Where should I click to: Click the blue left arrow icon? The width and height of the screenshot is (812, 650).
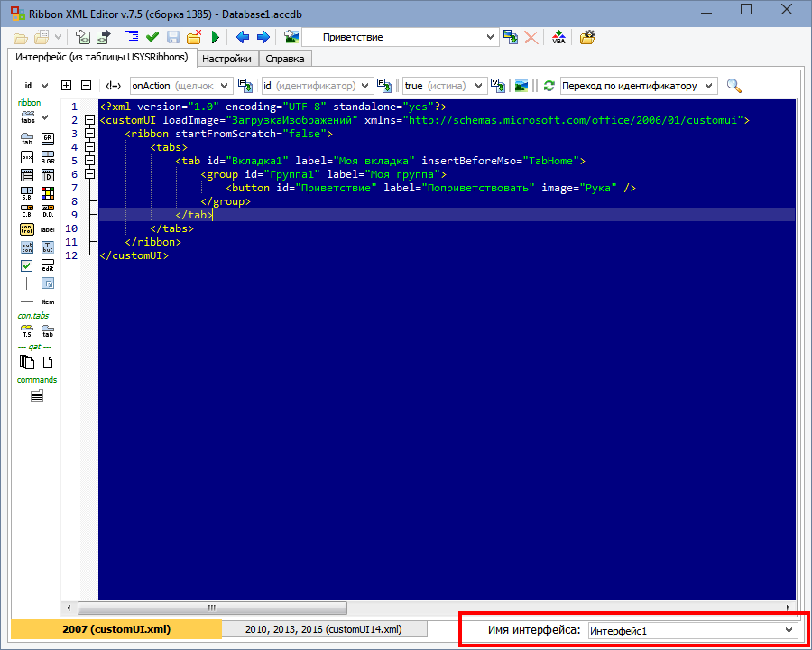tap(243, 37)
